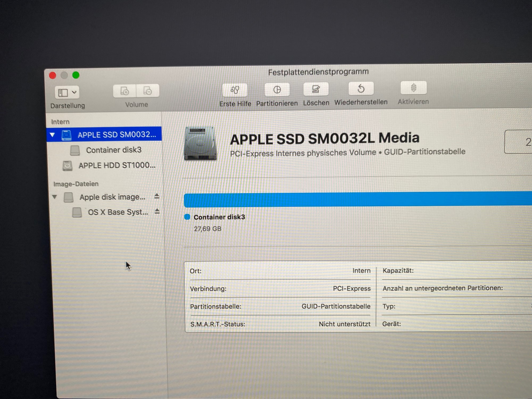The image size is (532, 399).
Task: Click the Erste Hilfe label
Action: [235, 104]
